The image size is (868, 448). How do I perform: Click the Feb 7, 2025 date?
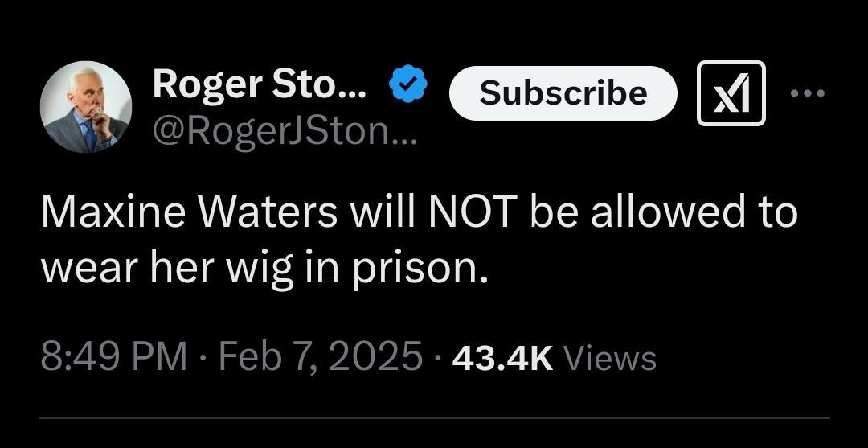pos(320,357)
